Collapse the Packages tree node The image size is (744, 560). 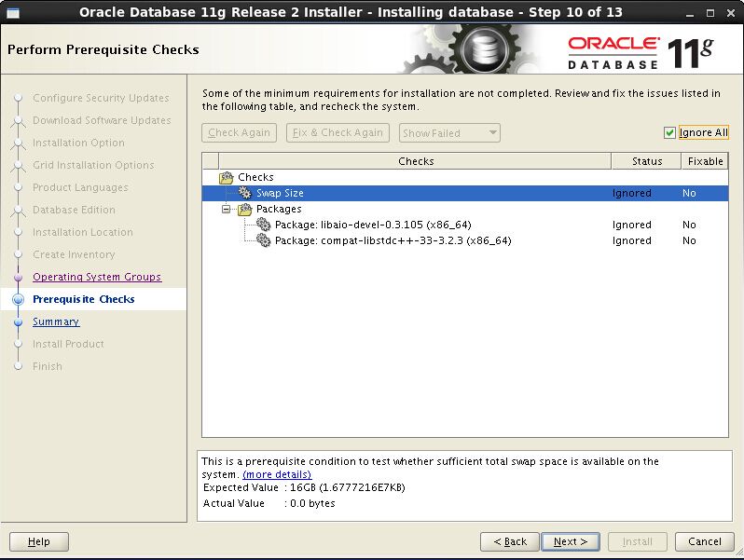click(227, 209)
